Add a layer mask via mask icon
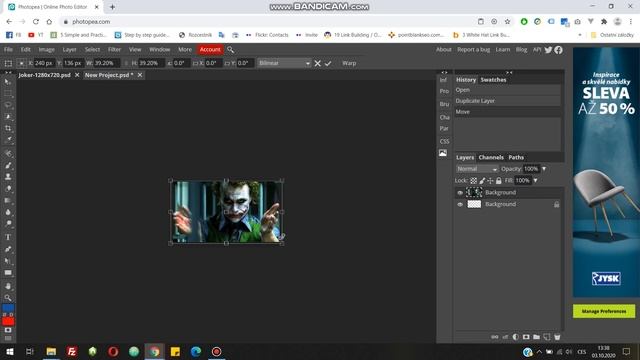Image resolution: width=640 pixels, height=360 pixels. [x=526, y=337]
